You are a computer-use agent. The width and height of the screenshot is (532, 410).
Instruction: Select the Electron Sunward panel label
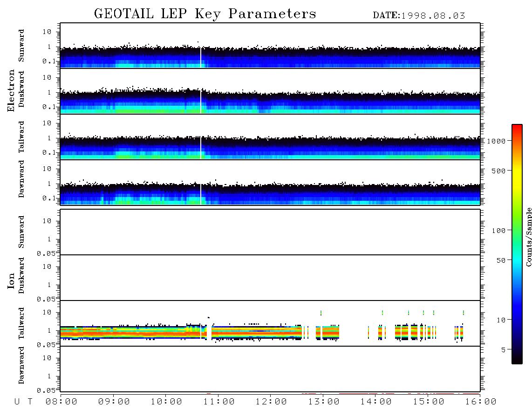pyautogui.click(x=21, y=46)
